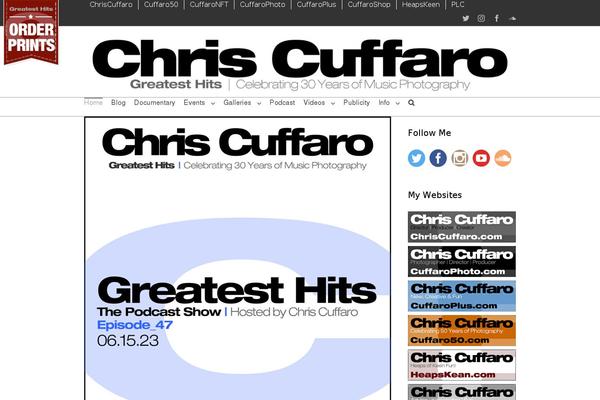Open the Documentary menu item
Screen dimensions: 600x400
coord(154,103)
